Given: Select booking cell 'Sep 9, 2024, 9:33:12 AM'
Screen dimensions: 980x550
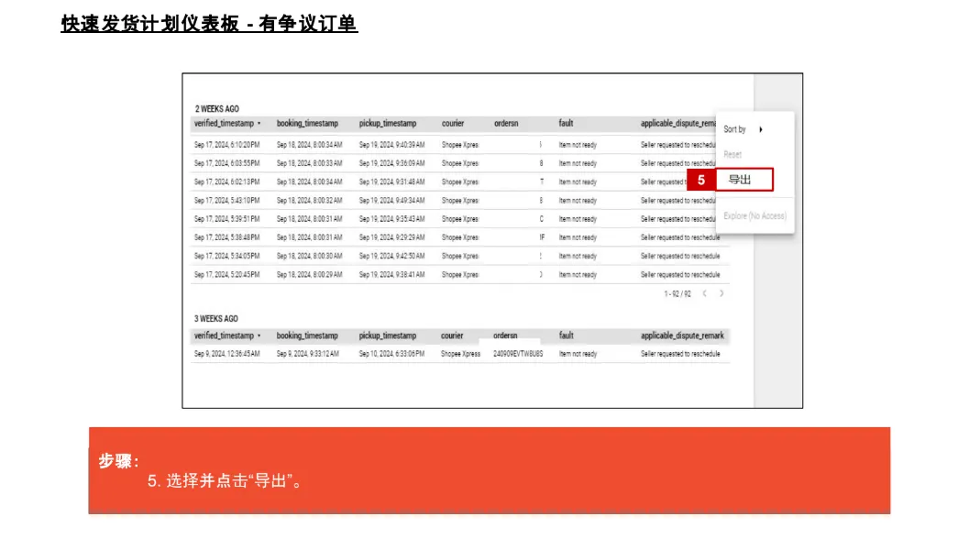Looking at the screenshot, I should click(308, 354).
